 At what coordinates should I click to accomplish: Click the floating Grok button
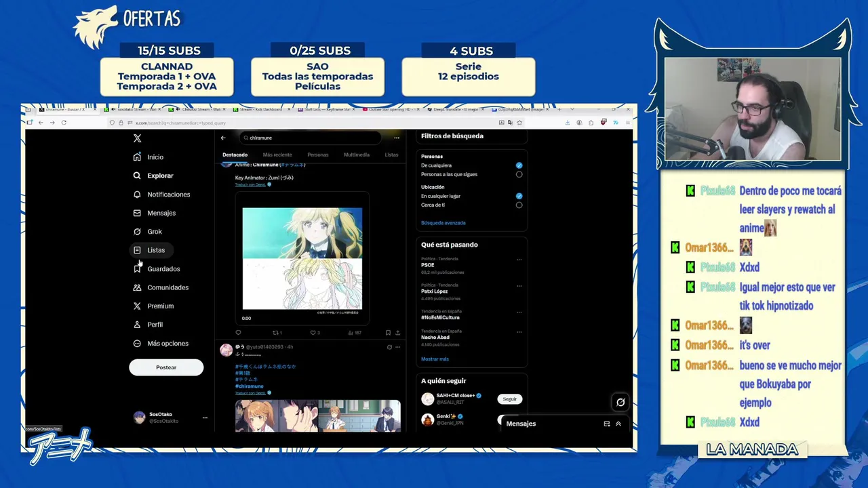(x=620, y=403)
